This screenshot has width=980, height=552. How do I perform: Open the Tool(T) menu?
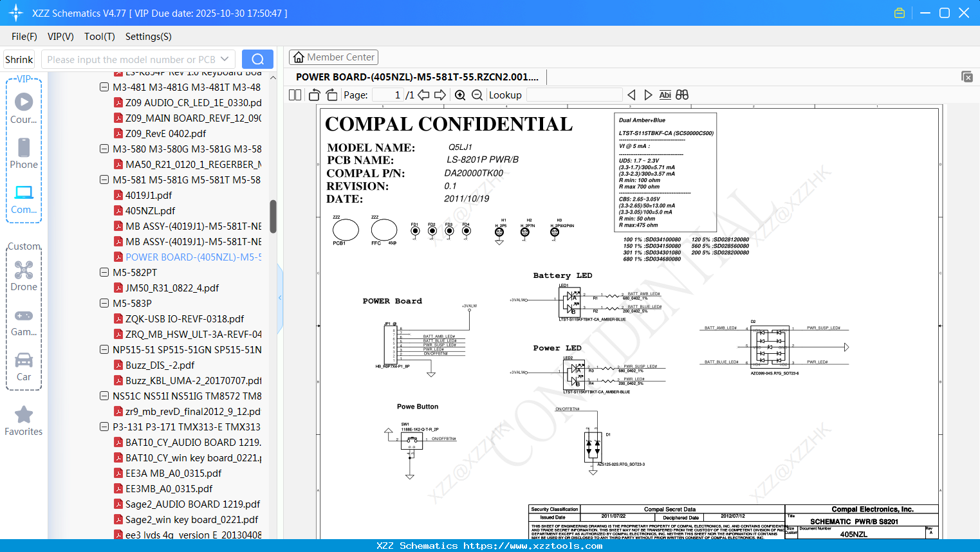coord(100,37)
